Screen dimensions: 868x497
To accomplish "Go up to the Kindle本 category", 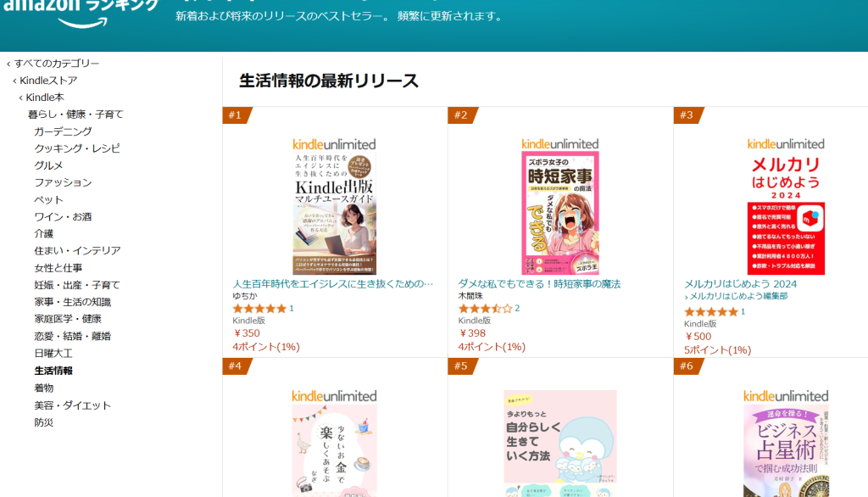I will [50, 98].
